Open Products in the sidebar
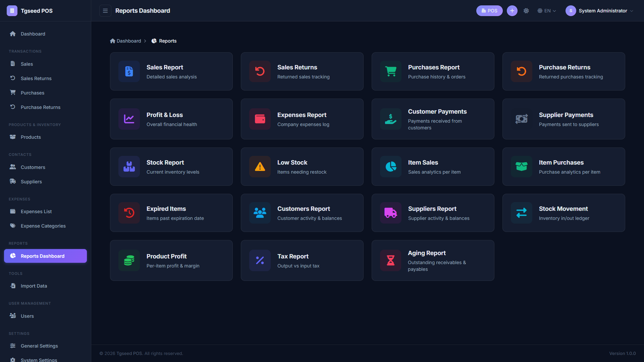The image size is (644, 362). click(45, 137)
